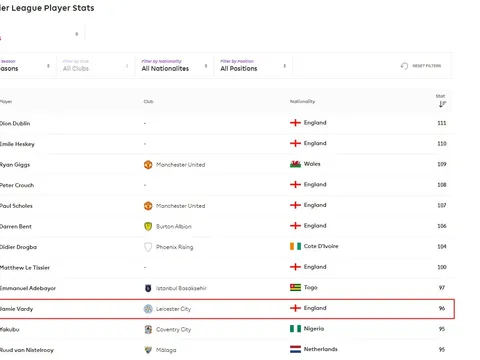Click Istanbul Basaksehir club name
This screenshot has width=480, height=360.
(181, 288)
